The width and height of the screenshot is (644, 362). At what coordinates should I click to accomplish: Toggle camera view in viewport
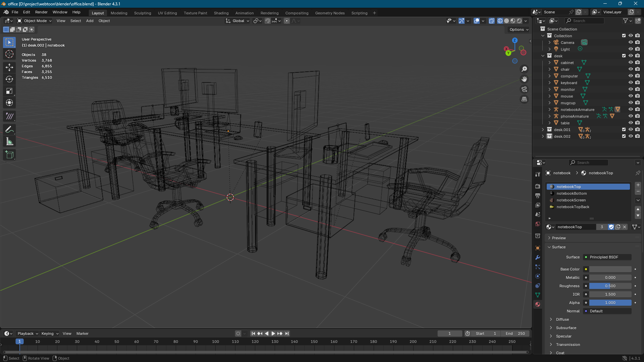[524, 89]
